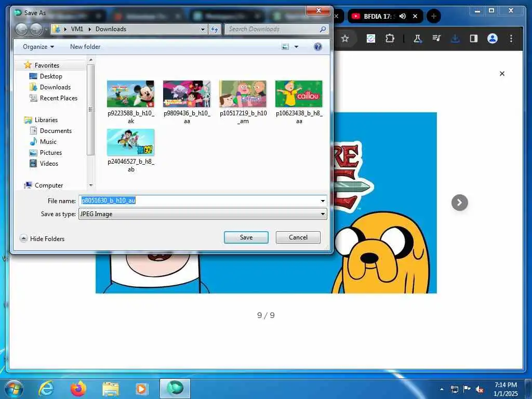
Task: Open the Help icon in Save As dialog
Action: [318, 47]
